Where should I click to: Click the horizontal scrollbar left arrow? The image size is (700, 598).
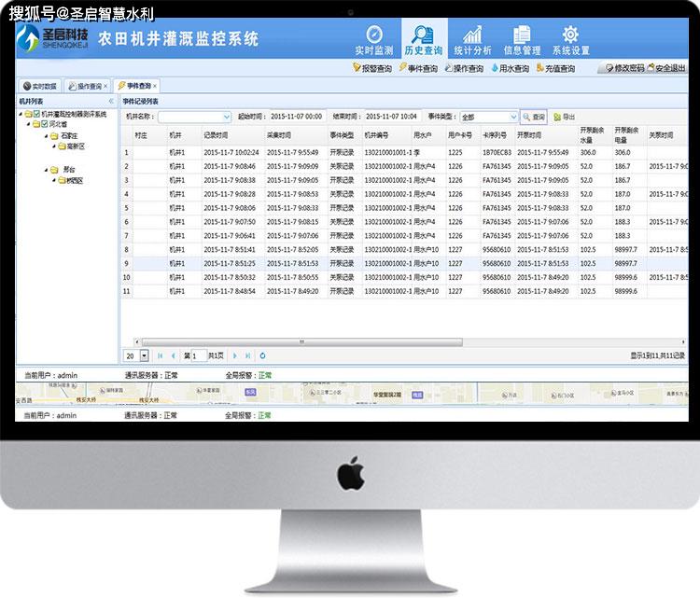pos(137,342)
